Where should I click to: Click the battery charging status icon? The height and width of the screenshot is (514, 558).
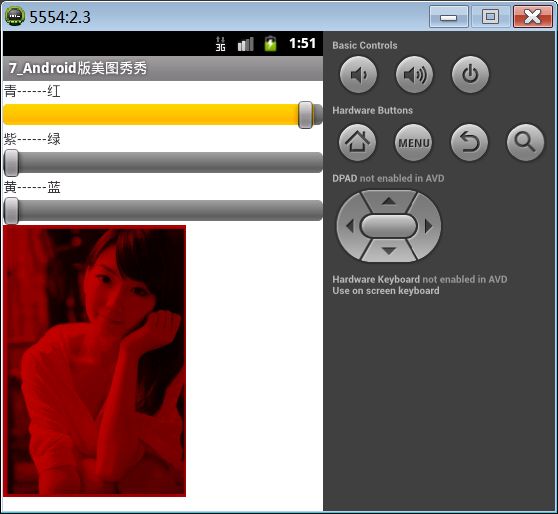[x=270, y=44]
